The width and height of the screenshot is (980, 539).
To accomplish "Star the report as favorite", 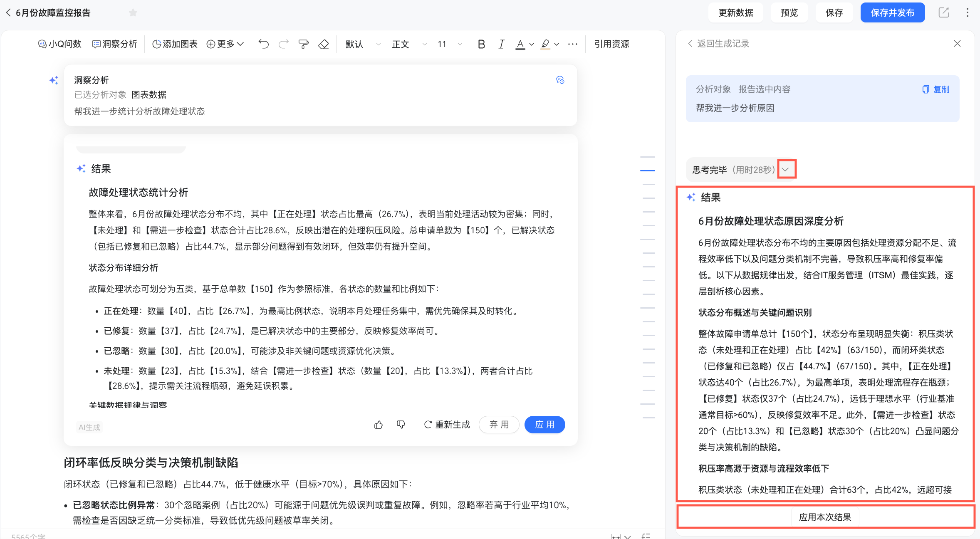I will [133, 12].
